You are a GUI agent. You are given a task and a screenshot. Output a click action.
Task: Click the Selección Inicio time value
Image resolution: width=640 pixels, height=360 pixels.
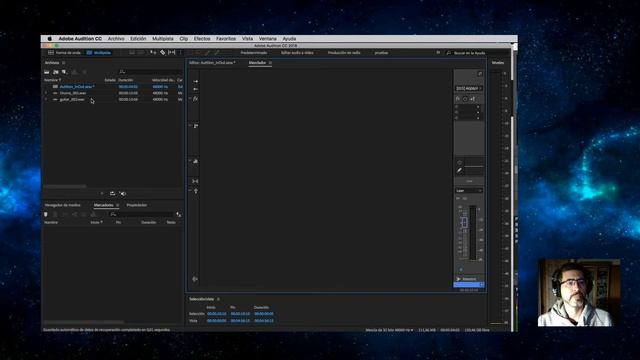tap(216, 314)
